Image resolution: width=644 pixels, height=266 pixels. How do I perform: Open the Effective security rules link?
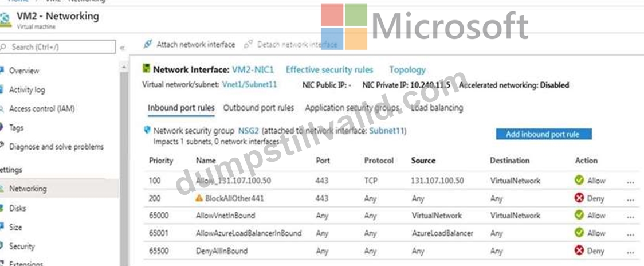tap(329, 70)
